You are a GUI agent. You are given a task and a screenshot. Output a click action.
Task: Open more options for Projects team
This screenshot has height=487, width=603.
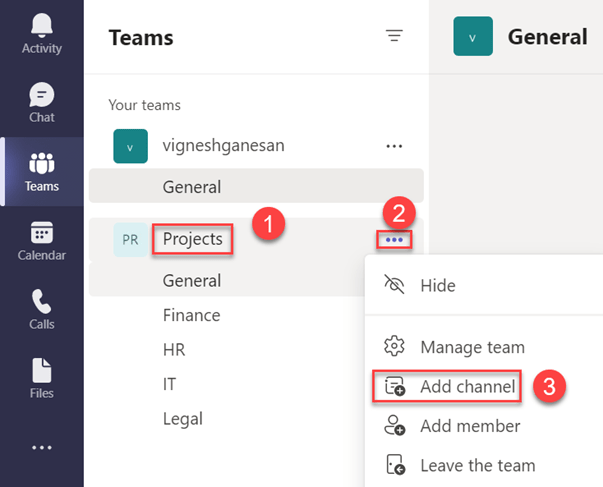tap(394, 240)
